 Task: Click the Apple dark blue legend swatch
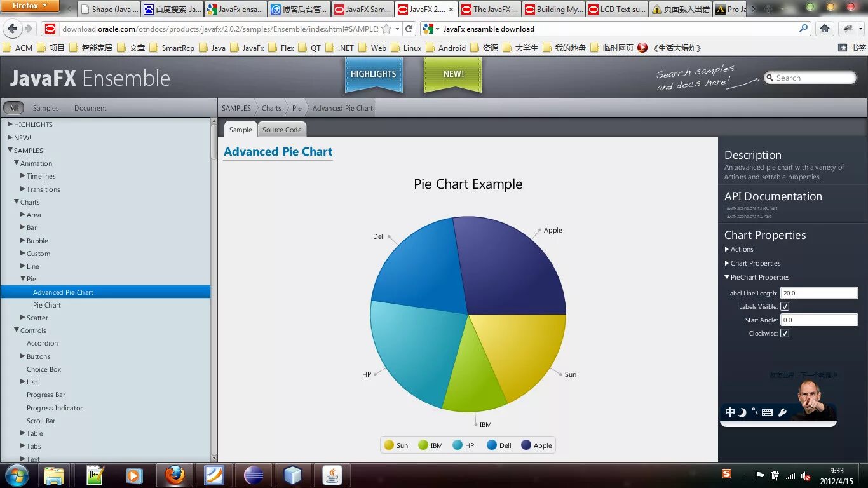[x=526, y=445]
